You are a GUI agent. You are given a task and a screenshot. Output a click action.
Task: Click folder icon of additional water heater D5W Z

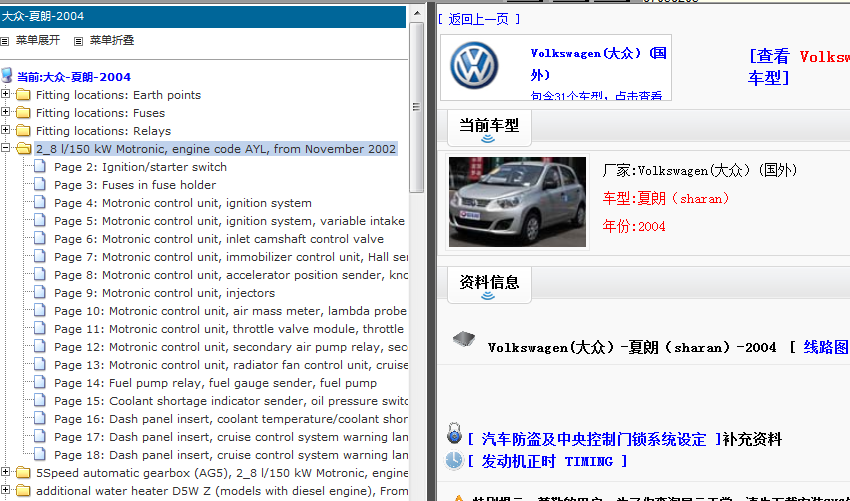click(23, 491)
